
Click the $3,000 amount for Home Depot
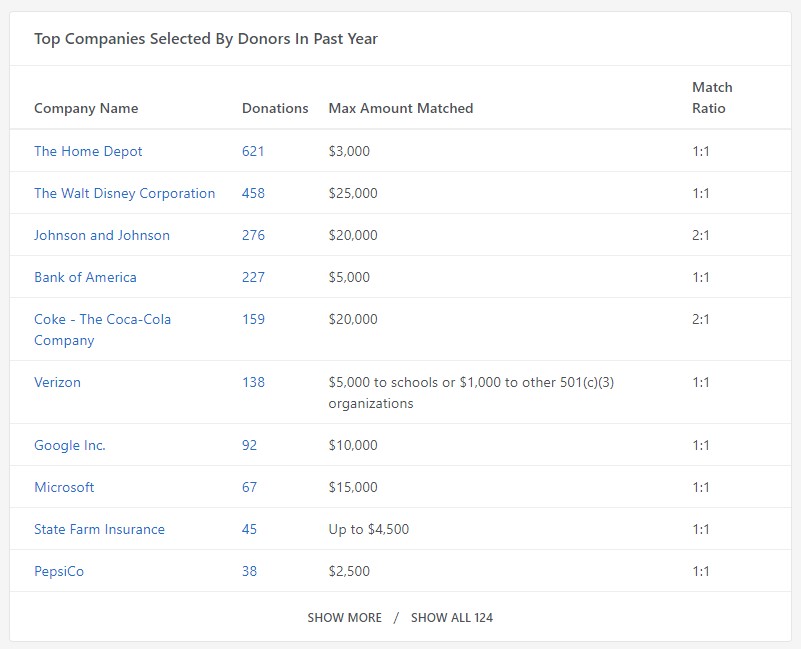pos(349,151)
